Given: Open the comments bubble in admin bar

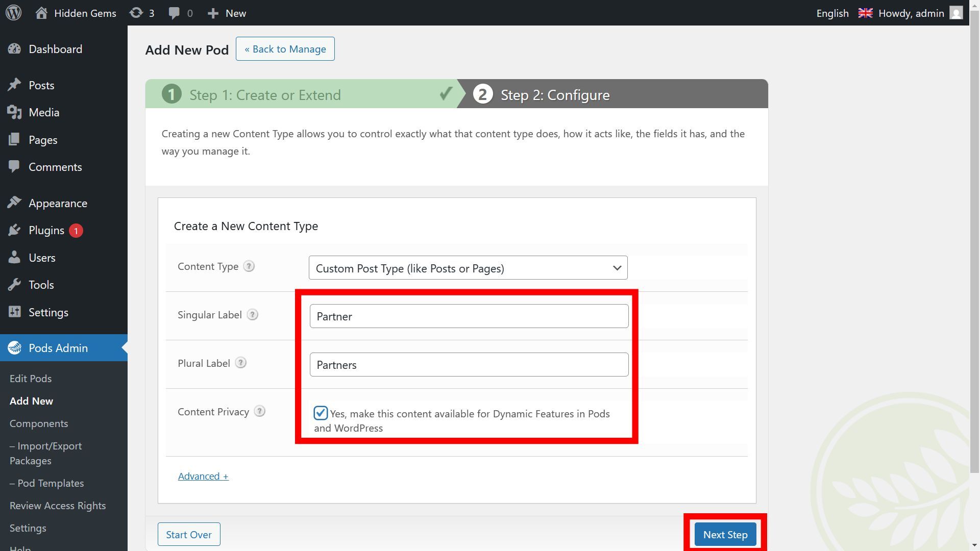Looking at the screenshot, I should click(174, 13).
